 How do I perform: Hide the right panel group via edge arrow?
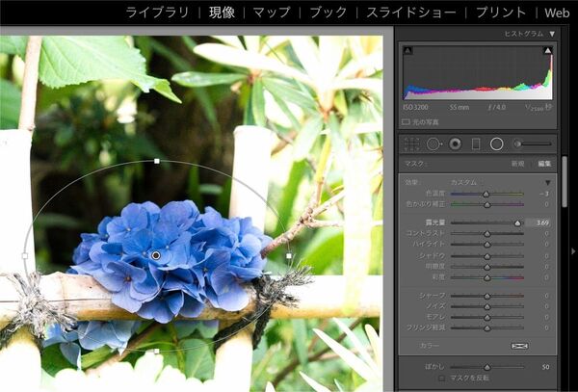pyautogui.click(x=573, y=251)
